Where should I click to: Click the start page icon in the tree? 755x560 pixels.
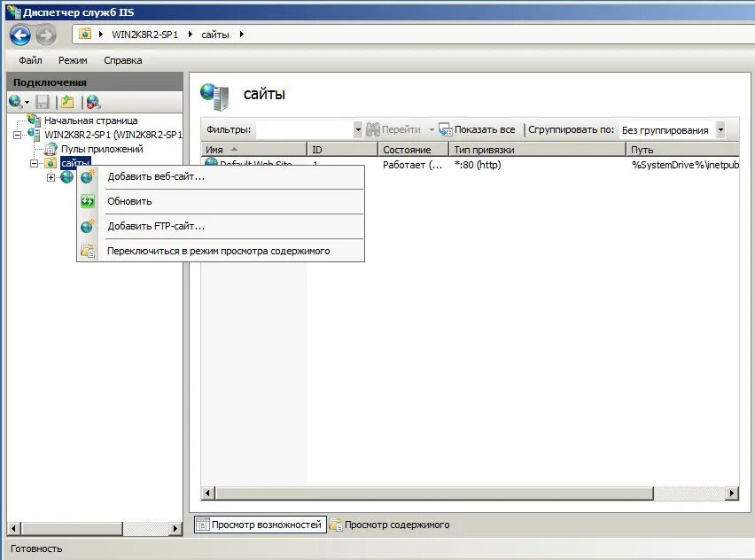click(35, 120)
